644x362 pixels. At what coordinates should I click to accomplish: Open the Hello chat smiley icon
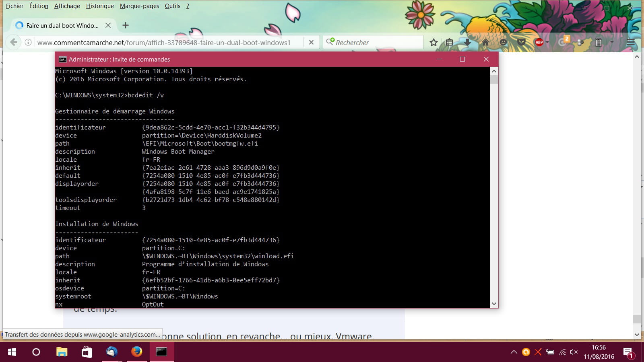click(503, 42)
